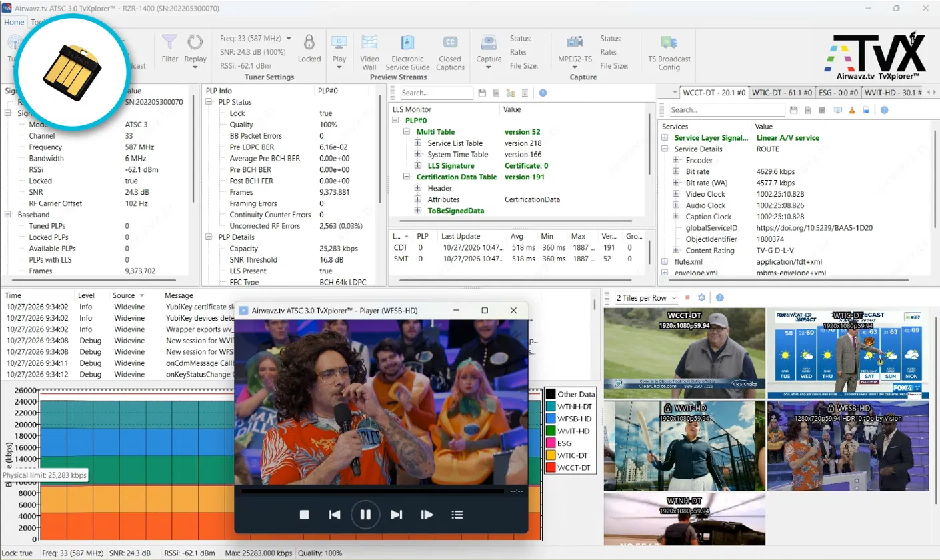Collapse the Baseband group
The height and width of the screenshot is (560, 940).
9,215
